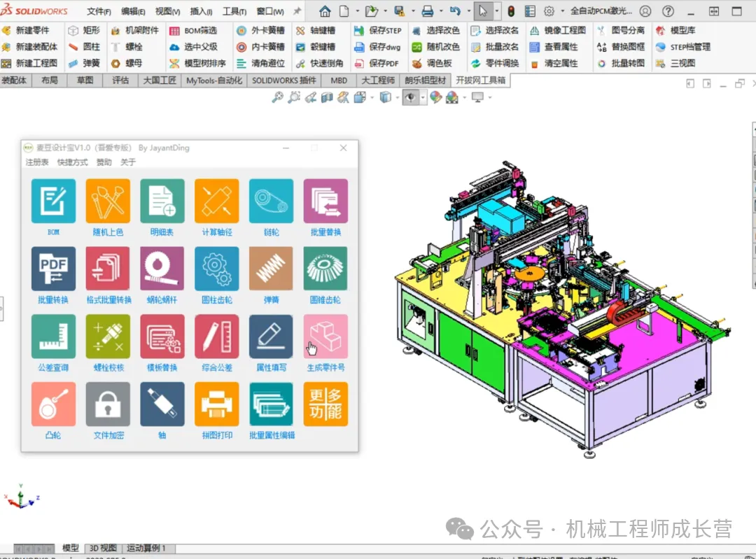Viewport: 756px width, 559px height.
Task: Click the 调色板 color palette button
Action: click(433, 63)
